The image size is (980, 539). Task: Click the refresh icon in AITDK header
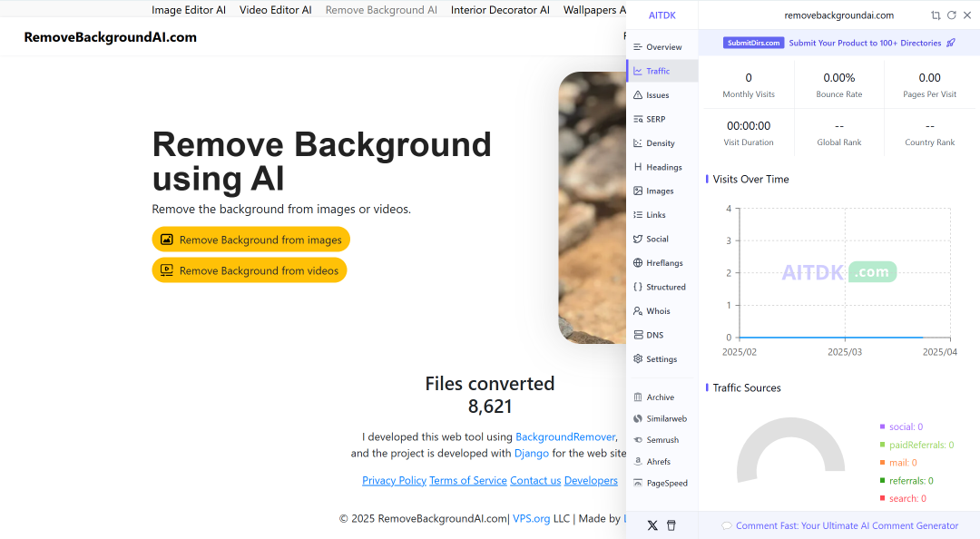click(x=951, y=15)
